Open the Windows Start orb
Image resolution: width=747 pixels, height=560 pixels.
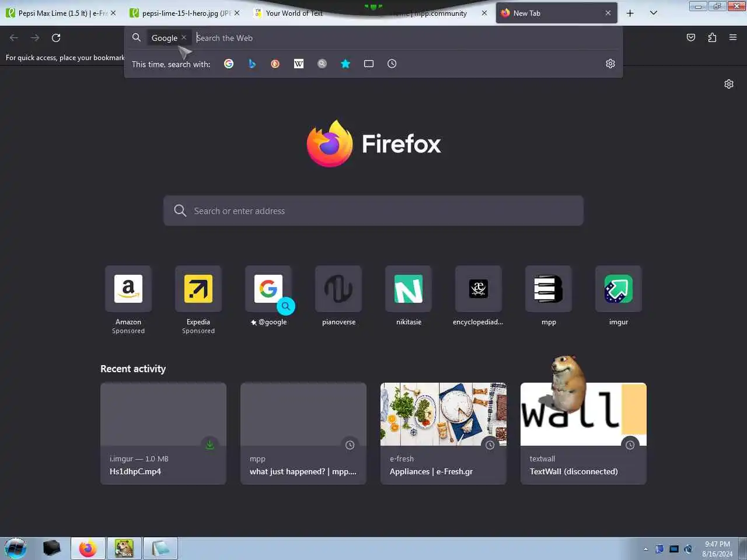[16, 548]
